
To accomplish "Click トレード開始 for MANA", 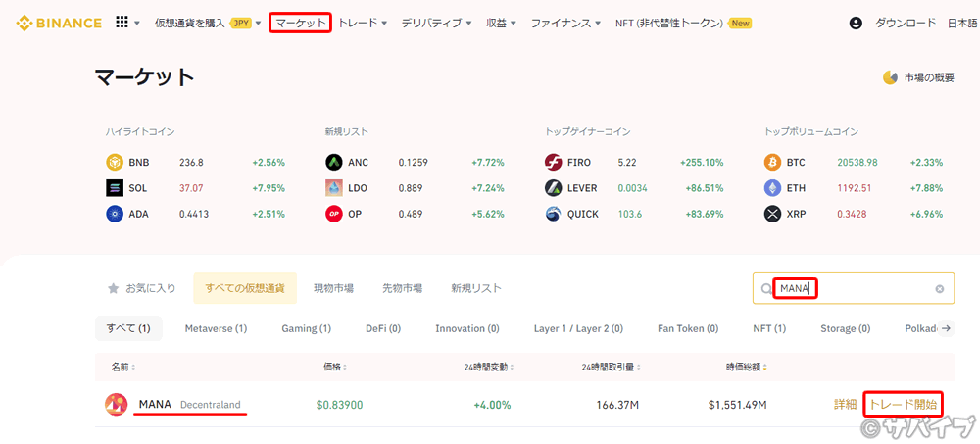I will coord(903,405).
